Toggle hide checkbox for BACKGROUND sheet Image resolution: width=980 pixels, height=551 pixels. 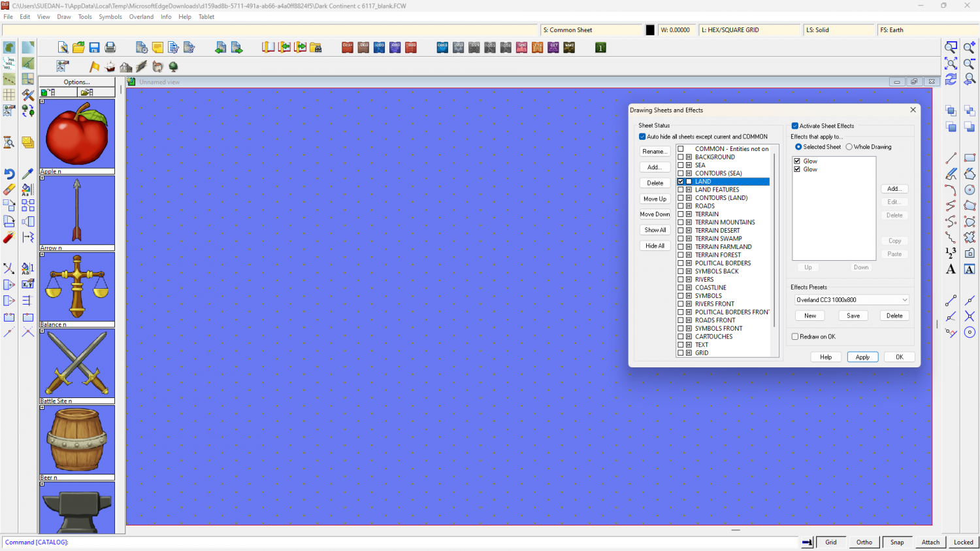tap(681, 157)
